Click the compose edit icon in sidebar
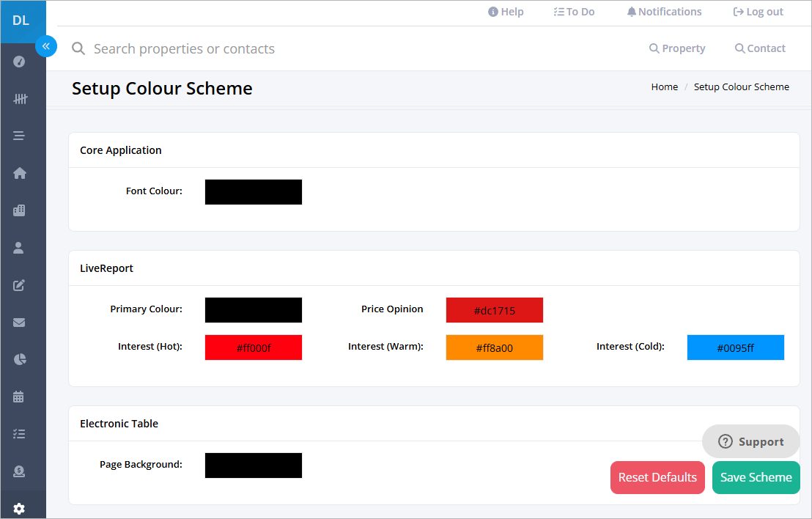Viewport: 812px width, 519px height. pos(19,285)
